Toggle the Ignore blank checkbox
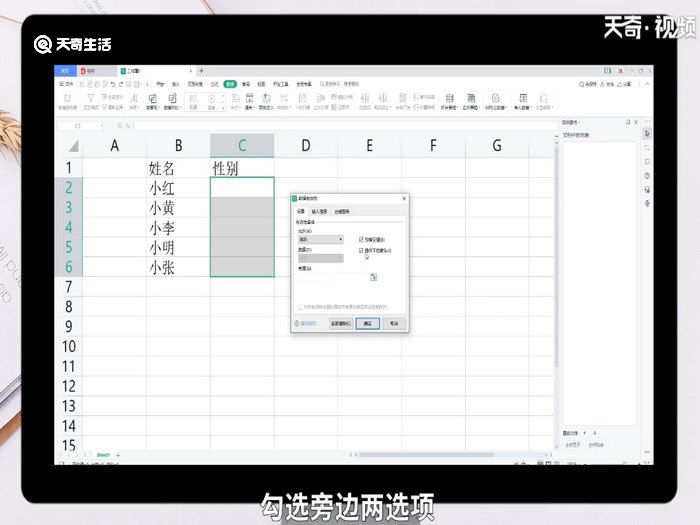Screen dimensions: 700x525 (x=361, y=239)
